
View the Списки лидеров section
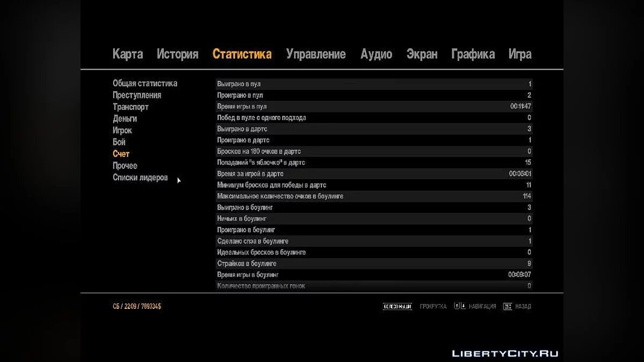(x=140, y=178)
